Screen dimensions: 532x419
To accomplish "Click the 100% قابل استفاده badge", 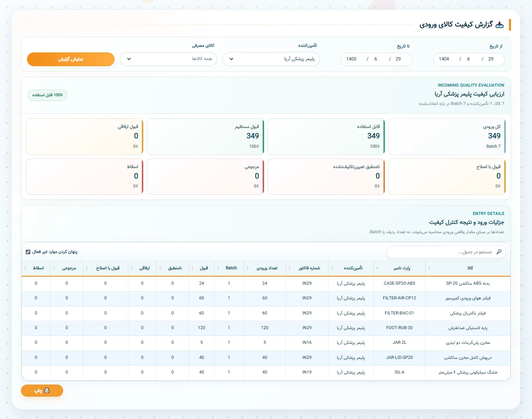I will (x=48, y=95).
